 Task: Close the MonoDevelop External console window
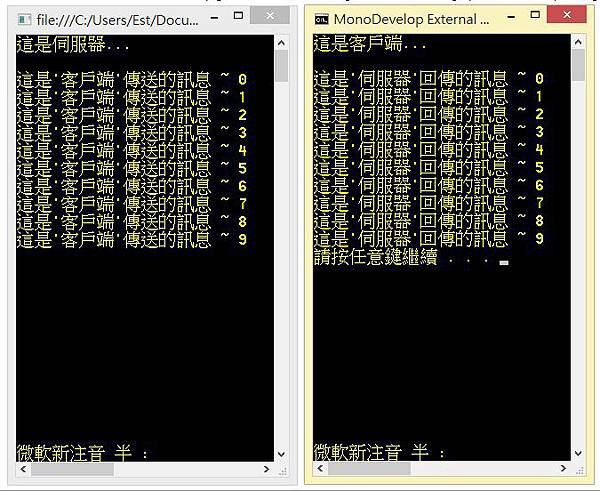pyautogui.click(x=567, y=15)
